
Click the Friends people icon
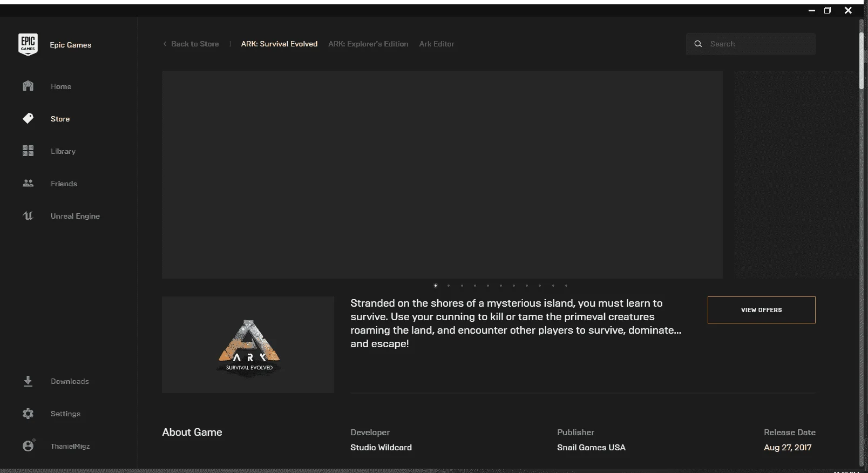pos(28,183)
